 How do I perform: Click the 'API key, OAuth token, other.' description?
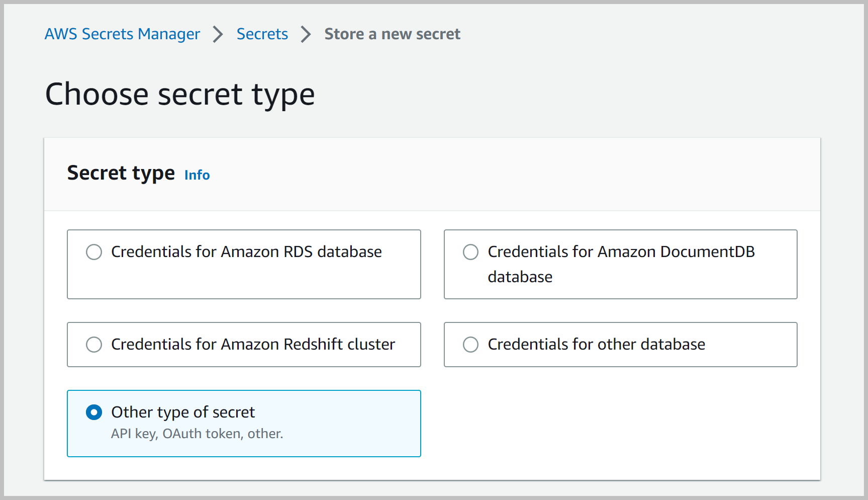pyautogui.click(x=197, y=434)
